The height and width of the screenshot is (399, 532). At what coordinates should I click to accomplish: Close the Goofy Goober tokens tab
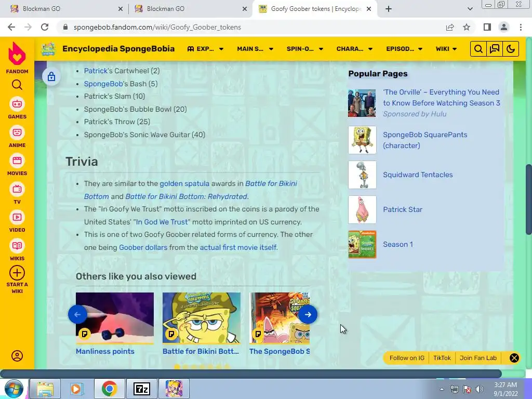369,9
